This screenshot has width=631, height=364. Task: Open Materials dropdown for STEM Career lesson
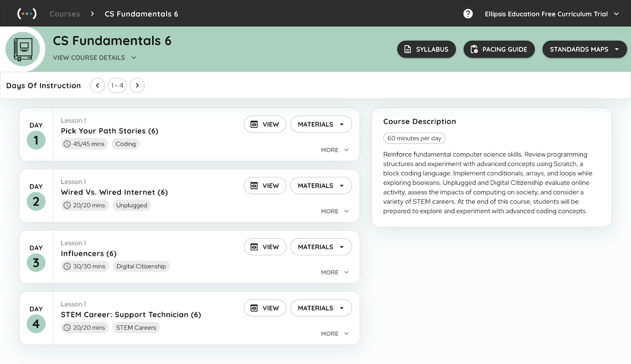pyautogui.click(x=321, y=308)
